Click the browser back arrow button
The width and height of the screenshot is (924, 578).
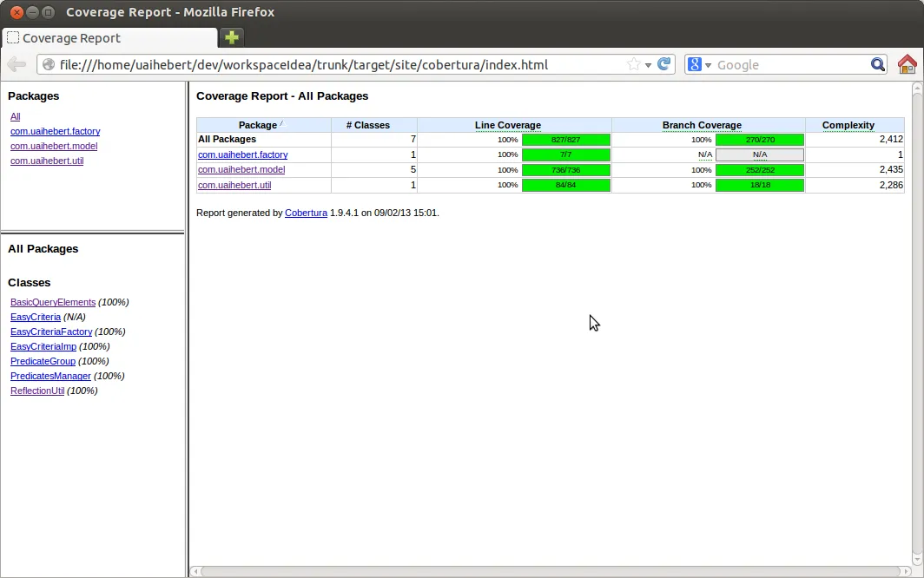tap(16, 64)
